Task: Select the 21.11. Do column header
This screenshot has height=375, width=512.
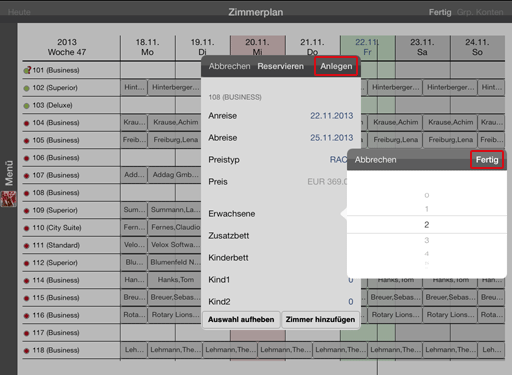Action: tap(312, 45)
